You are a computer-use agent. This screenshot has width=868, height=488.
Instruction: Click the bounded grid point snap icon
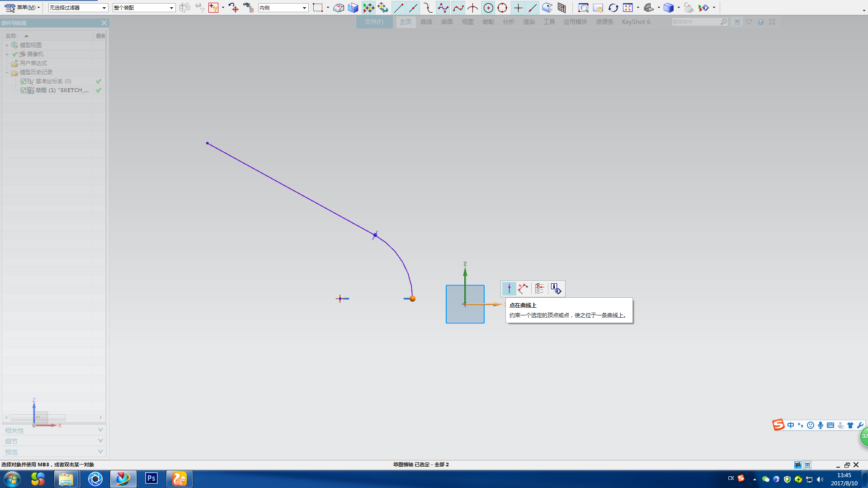tap(562, 8)
